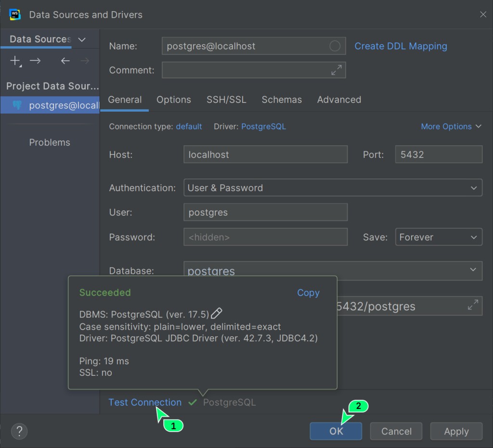The image size is (493, 448).
Task: Click the Copy link in Succeeded popup
Action: (x=308, y=293)
